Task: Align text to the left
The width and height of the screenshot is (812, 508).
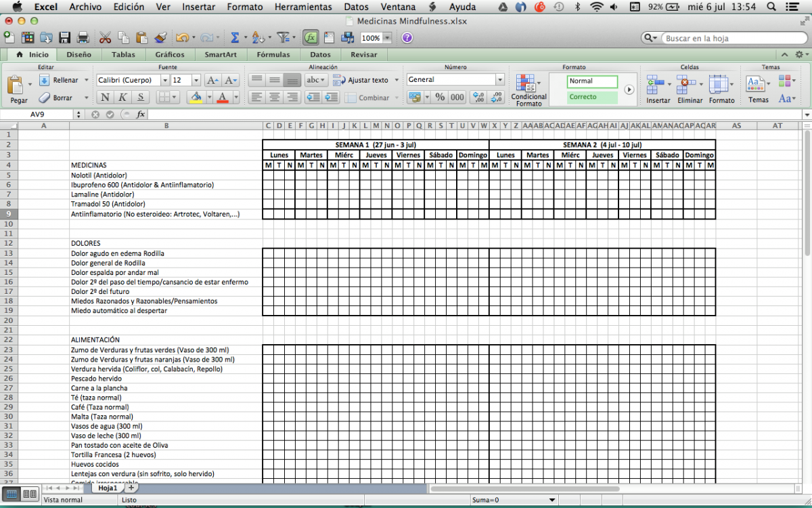Action: (257, 98)
